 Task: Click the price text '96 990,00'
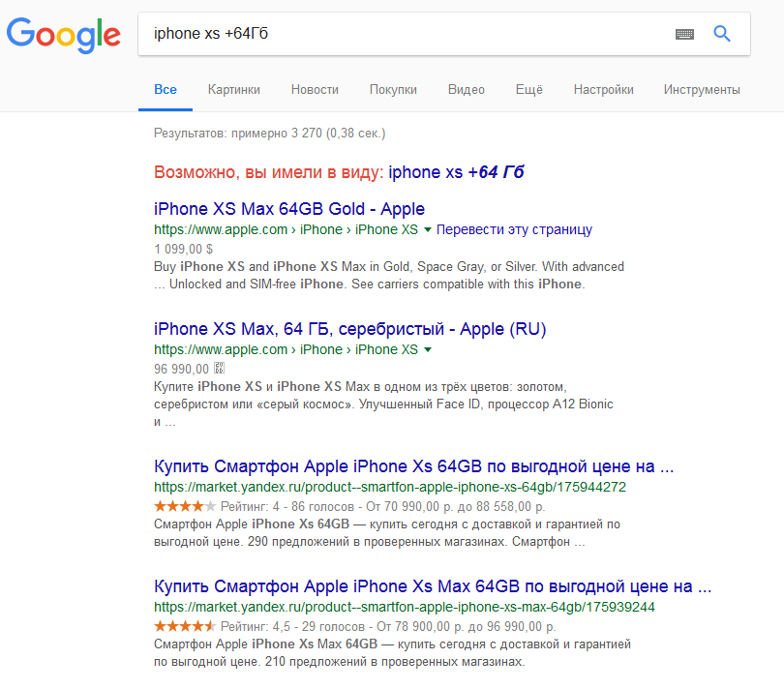(181, 369)
